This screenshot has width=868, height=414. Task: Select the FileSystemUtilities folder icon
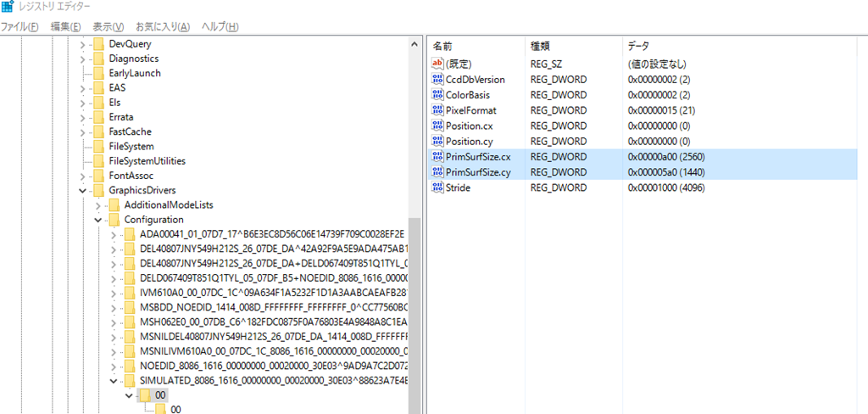pos(99,161)
